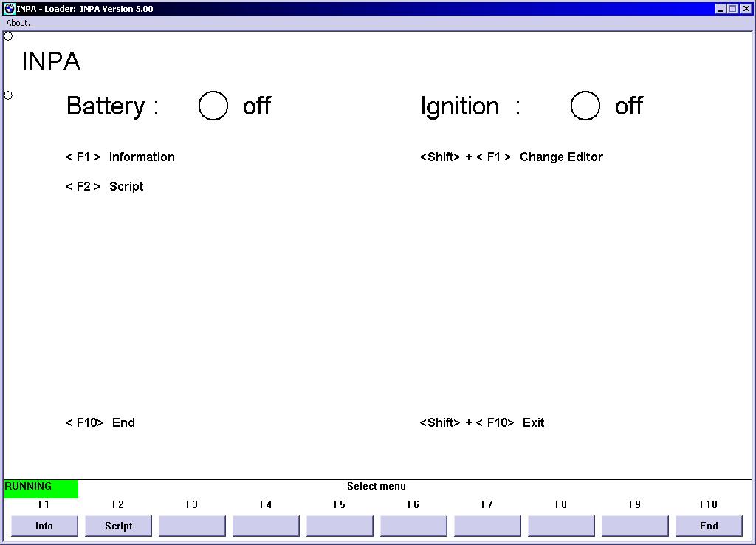Select the "< F1 > Information" menu text
Viewport: 756px width, 545px height.
point(120,157)
